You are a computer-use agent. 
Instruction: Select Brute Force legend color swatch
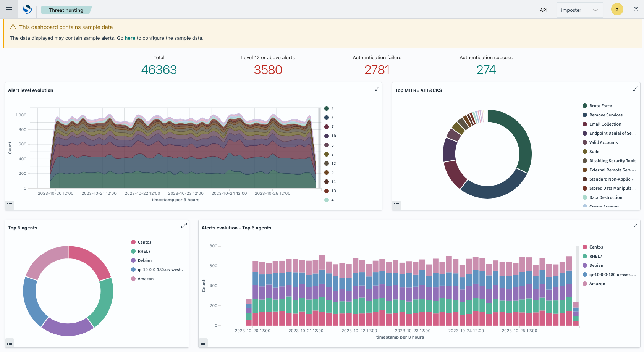pyautogui.click(x=585, y=106)
